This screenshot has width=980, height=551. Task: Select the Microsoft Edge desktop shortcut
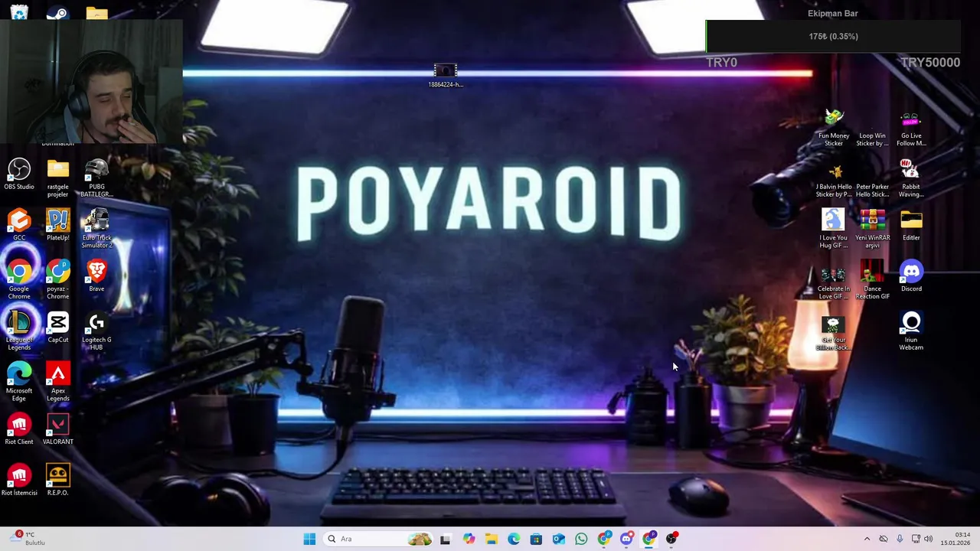19,382
